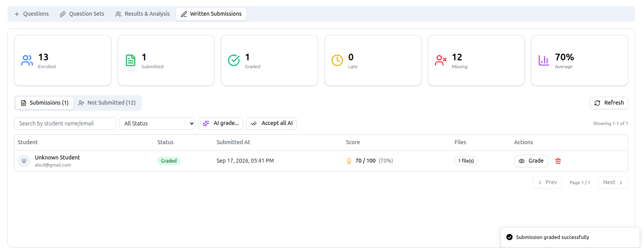Click the 70% Average value
The image size is (644, 248).
564,57
